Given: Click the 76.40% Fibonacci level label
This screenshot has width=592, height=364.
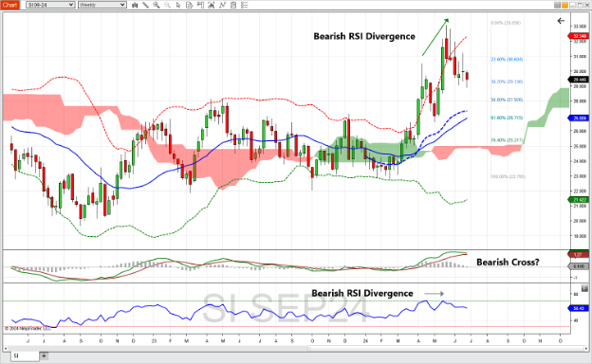Looking at the screenshot, I should 507,140.
